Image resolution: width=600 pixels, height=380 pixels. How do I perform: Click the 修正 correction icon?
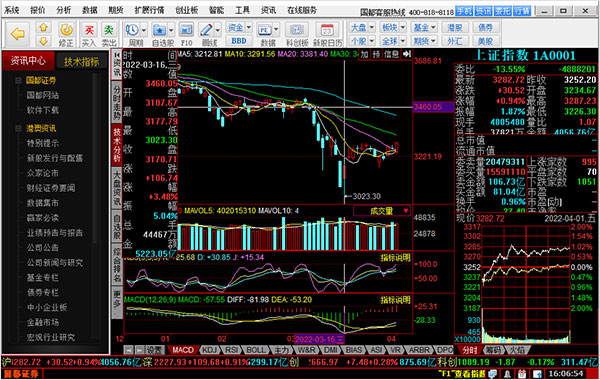[x=66, y=30]
